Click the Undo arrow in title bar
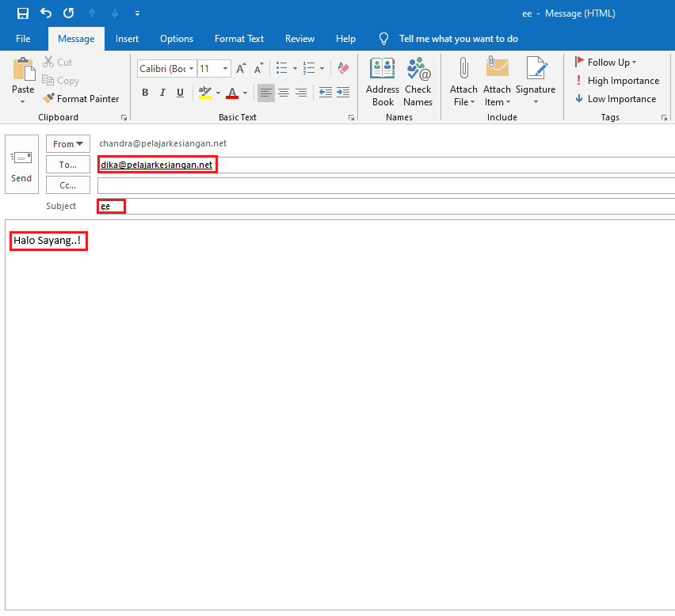Viewport: 675px width, 616px height. click(46, 13)
